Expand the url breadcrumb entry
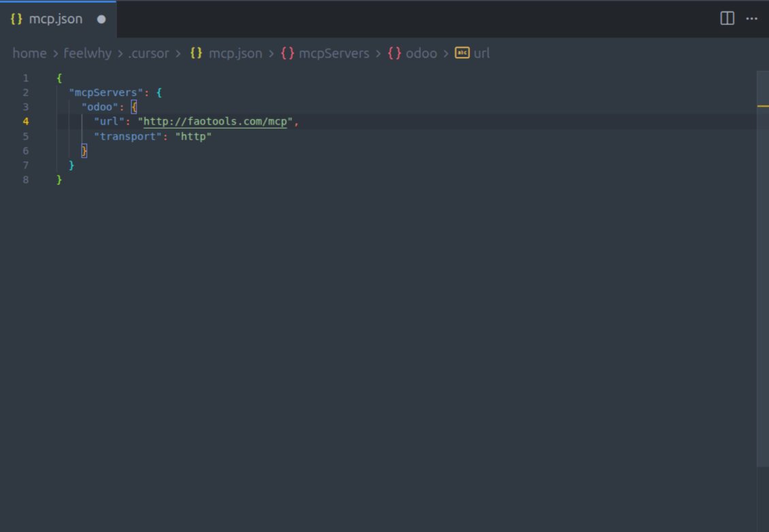The height and width of the screenshot is (532, 769). pyautogui.click(x=482, y=53)
